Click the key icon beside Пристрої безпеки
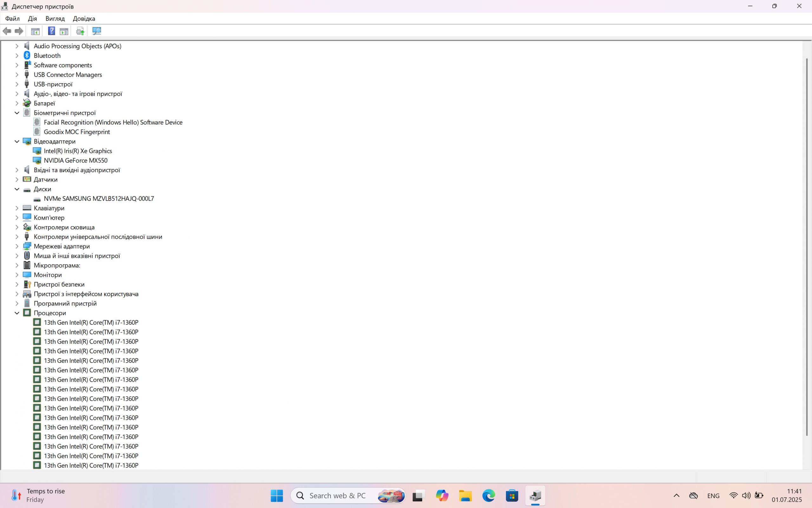812x508 pixels. (x=27, y=284)
